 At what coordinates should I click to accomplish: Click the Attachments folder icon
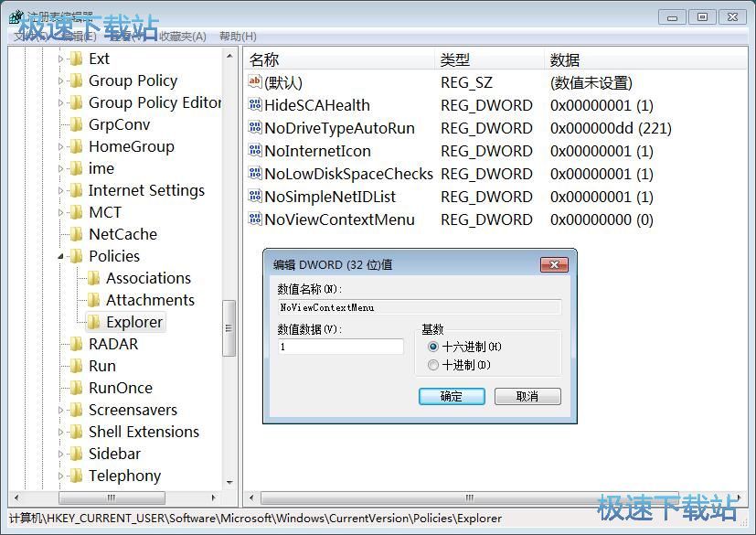pos(93,300)
